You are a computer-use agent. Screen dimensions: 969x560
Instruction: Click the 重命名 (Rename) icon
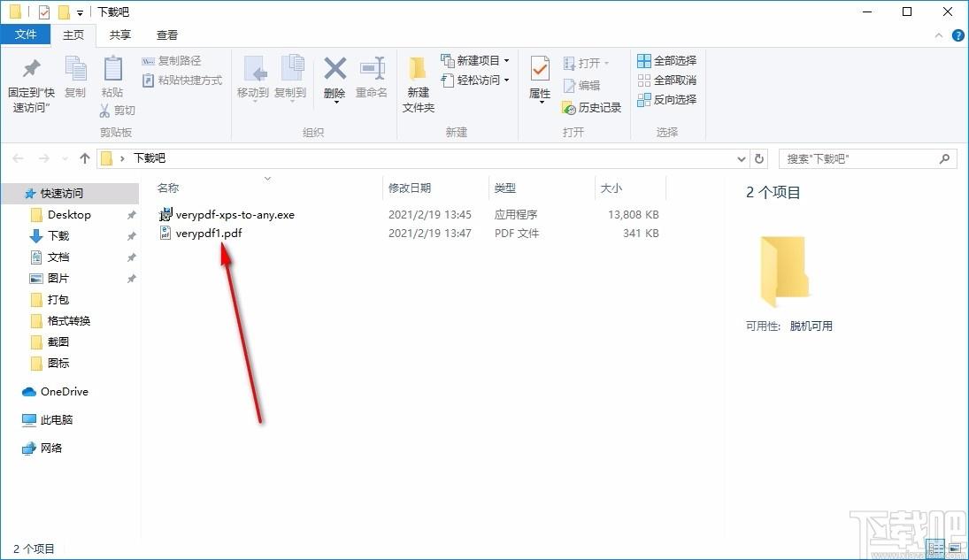pos(372,69)
